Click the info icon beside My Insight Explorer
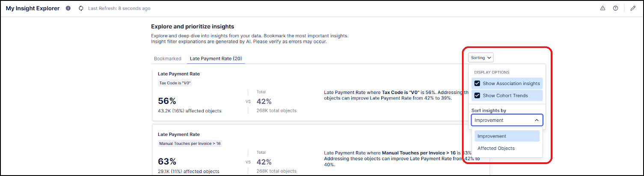The width and height of the screenshot is (644, 176). tap(68, 8)
